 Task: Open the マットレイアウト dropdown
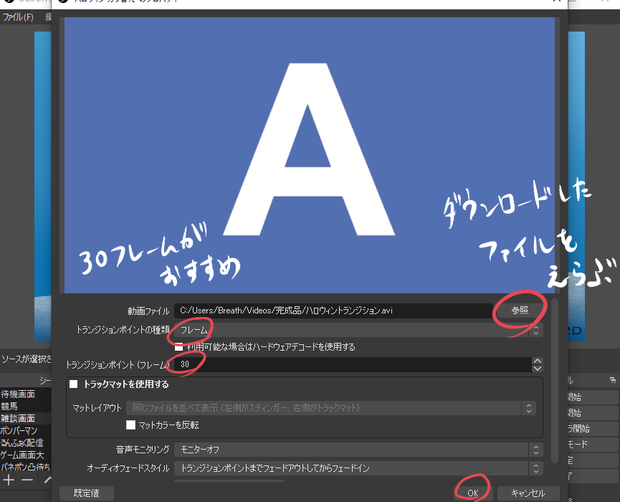point(331,408)
